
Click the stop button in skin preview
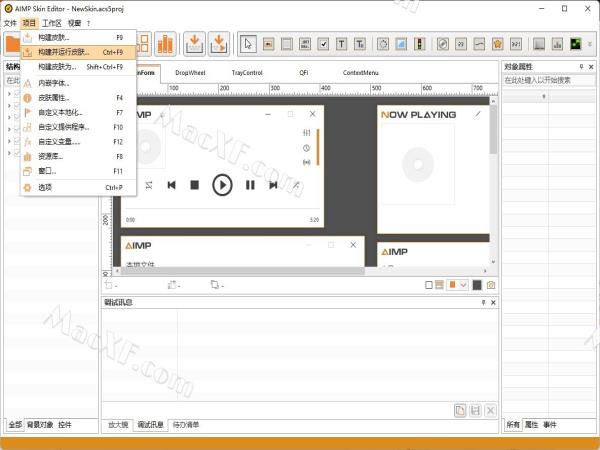(x=195, y=184)
